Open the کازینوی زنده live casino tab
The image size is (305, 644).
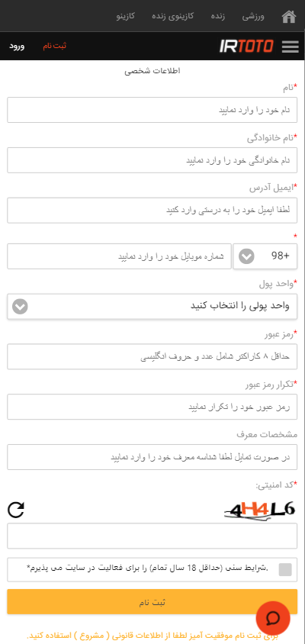[x=173, y=17]
